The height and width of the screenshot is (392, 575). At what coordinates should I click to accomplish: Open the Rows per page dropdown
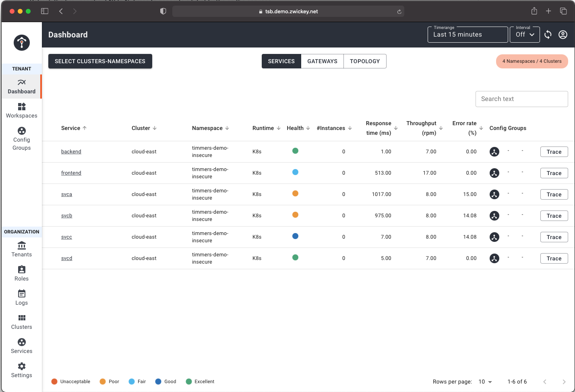click(485, 382)
